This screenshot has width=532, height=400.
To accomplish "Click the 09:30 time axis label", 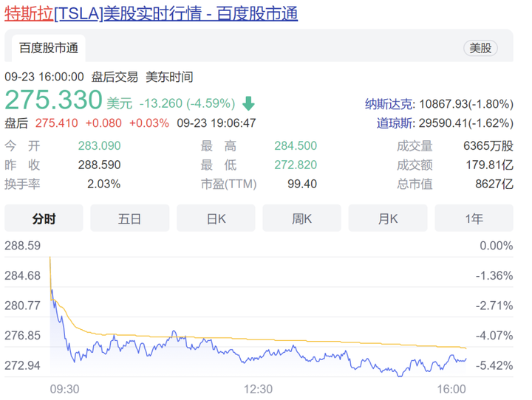I will point(64,389).
